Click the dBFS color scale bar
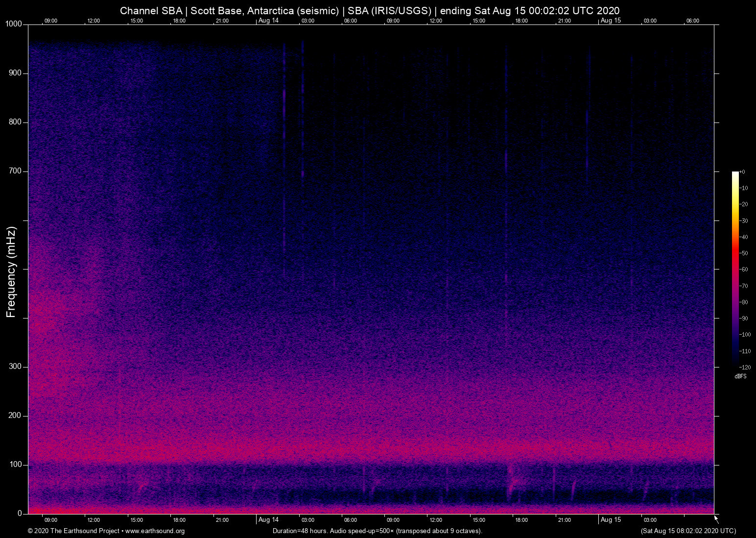This screenshot has height=538, width=756. point(735,269)
